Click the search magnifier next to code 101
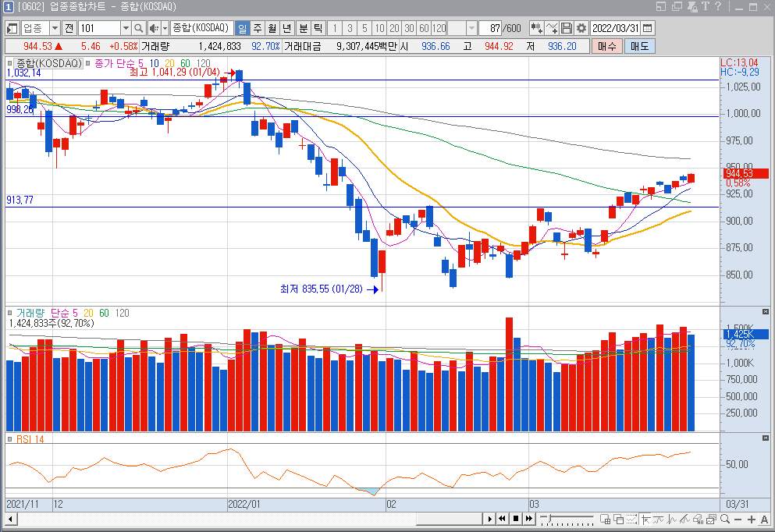The image size is (775, 532). coord(139,28)
